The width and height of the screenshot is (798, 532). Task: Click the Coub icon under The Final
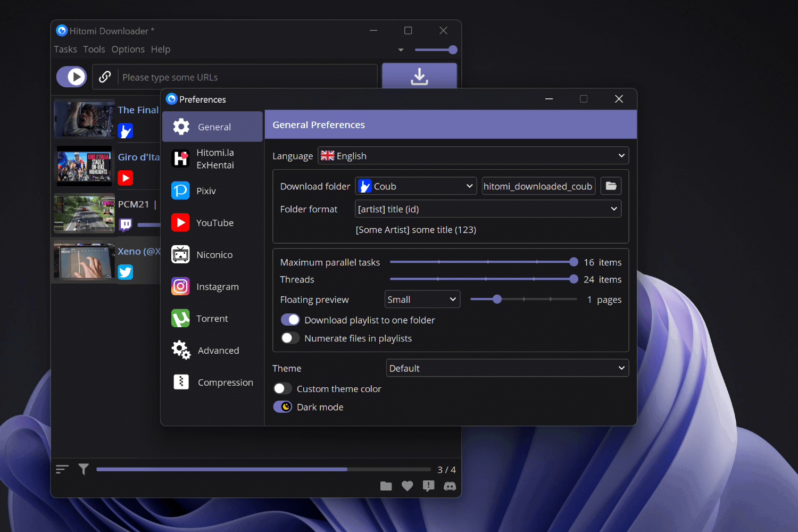click(x=126, y=131)
